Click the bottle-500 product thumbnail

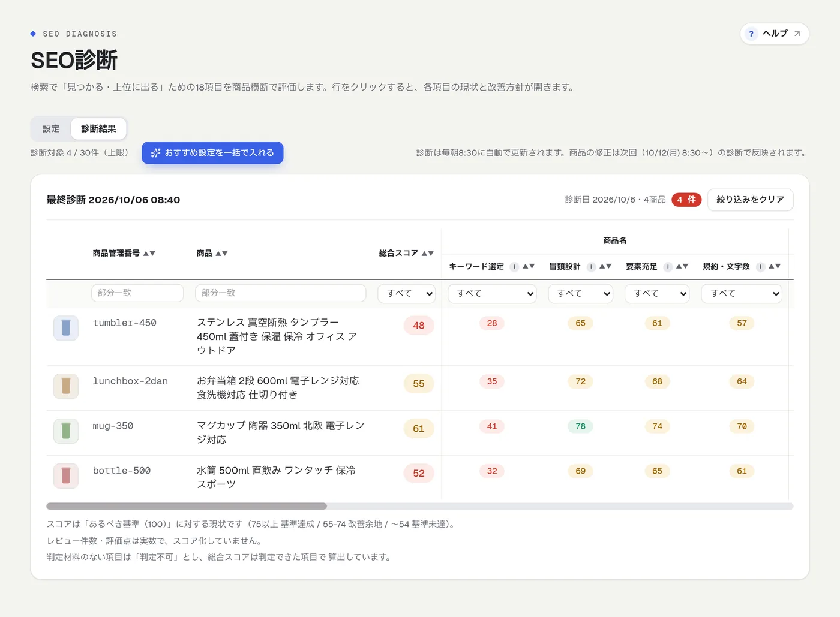66,476
